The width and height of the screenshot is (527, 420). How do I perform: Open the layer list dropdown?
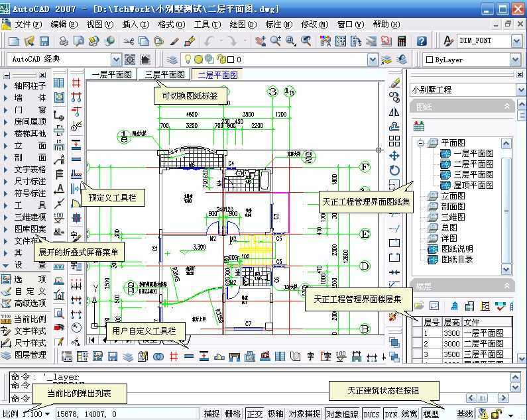pyautogui.click(x=373, y=60)
